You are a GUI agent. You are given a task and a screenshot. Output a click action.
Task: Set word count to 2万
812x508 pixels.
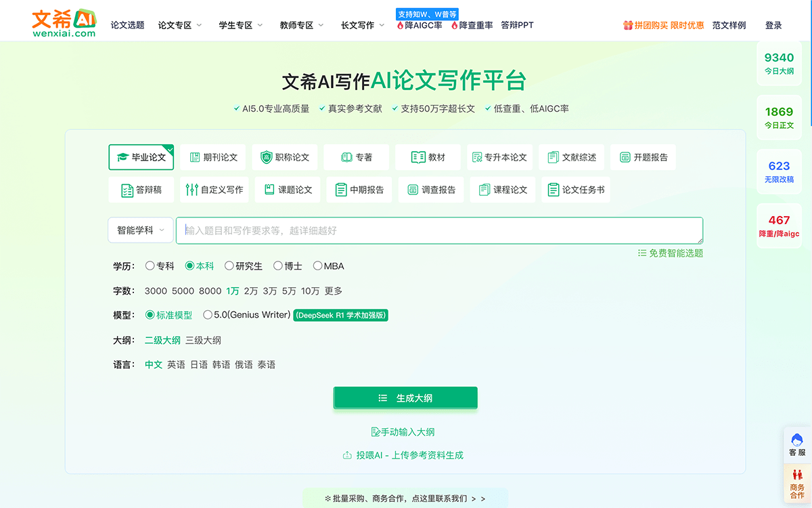(251, 291)
